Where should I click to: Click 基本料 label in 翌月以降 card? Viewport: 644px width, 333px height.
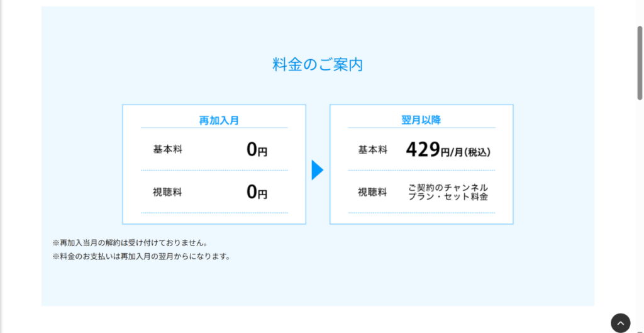pos(372,150)
